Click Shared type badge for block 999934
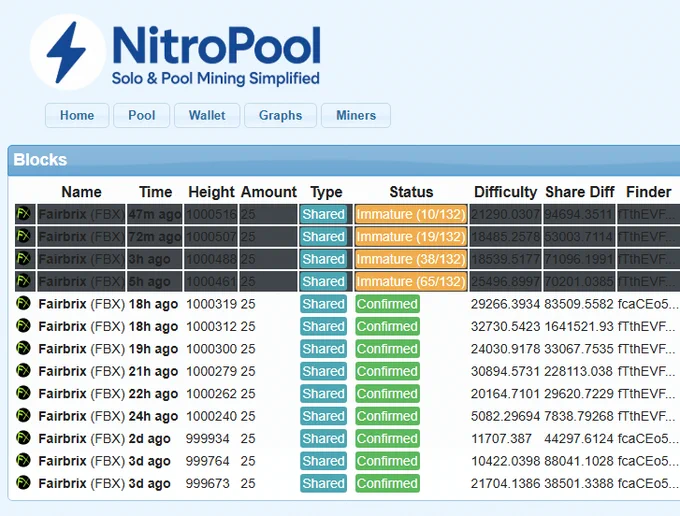This screenshot has width=680, height=516. (x=324, y=439)
